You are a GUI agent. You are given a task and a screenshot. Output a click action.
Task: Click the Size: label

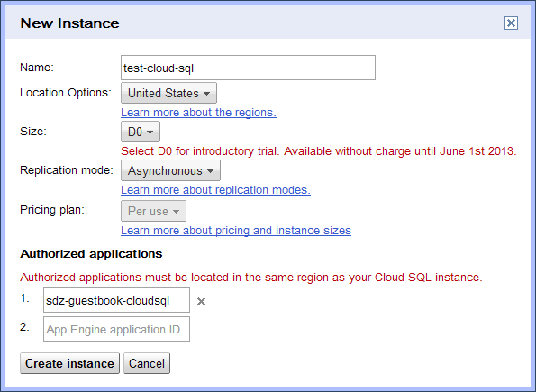[x=33, y=132]
